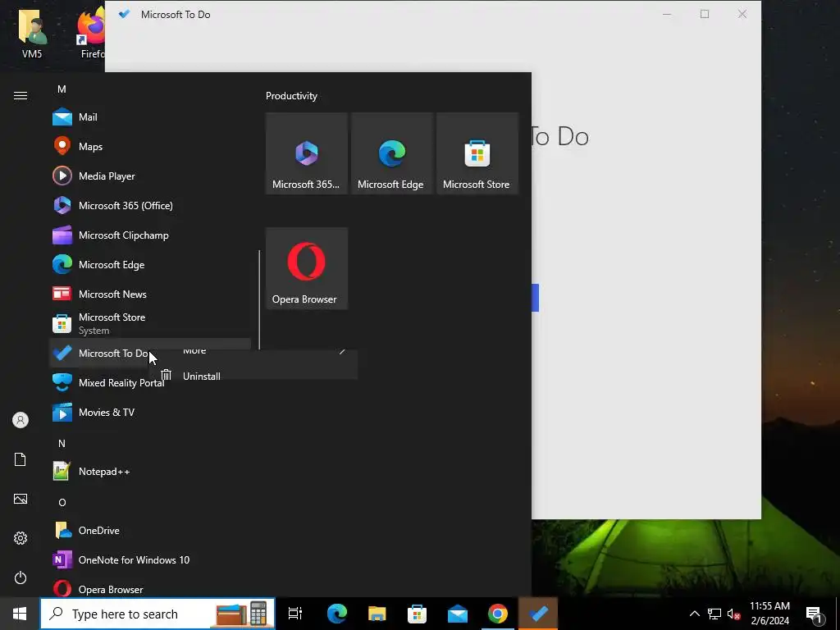The image size is (840, 630).
Task: Choose Uninstall from the context menu
Action: [x=253, y=376]
